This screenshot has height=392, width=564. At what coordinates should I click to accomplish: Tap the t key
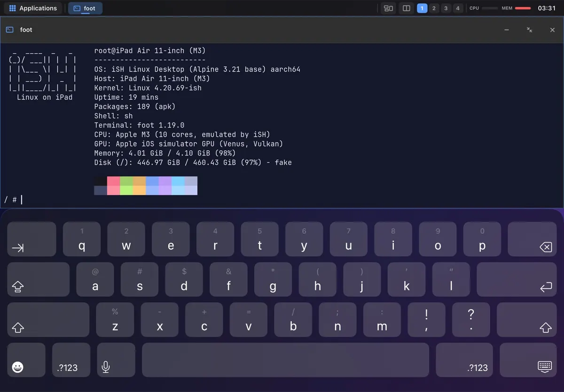259,239
